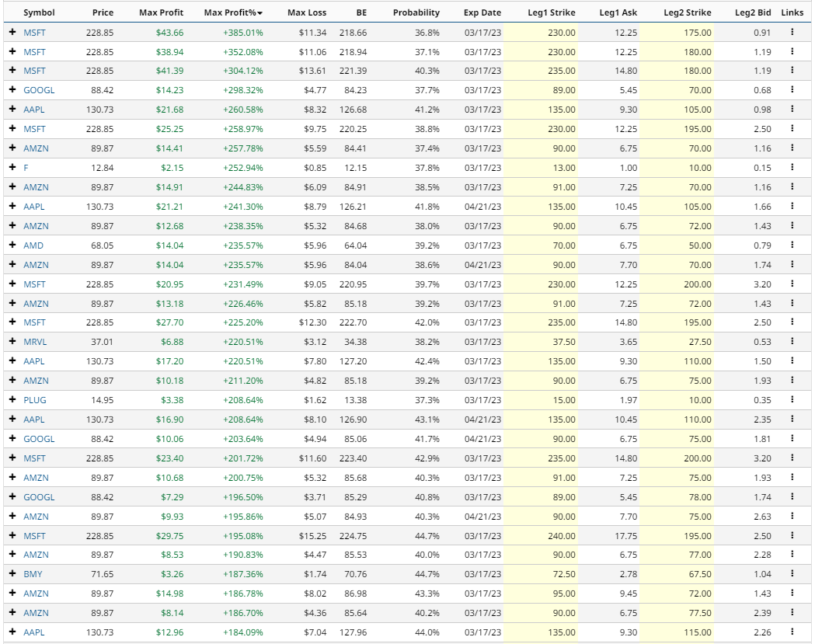Expand the GOOGL row with +298.32% profit
The width and height of the screenshot is (815, 644).
pyautogui.click(x=12, y=90)
